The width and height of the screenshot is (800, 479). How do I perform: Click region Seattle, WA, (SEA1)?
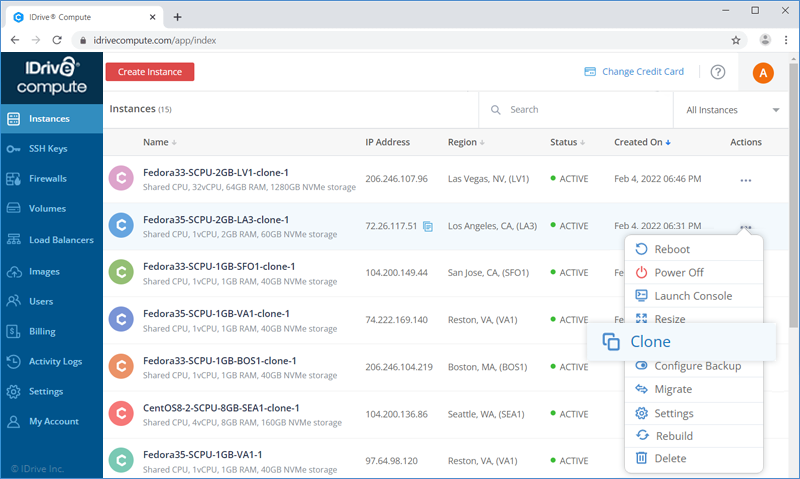click(486, 414)
